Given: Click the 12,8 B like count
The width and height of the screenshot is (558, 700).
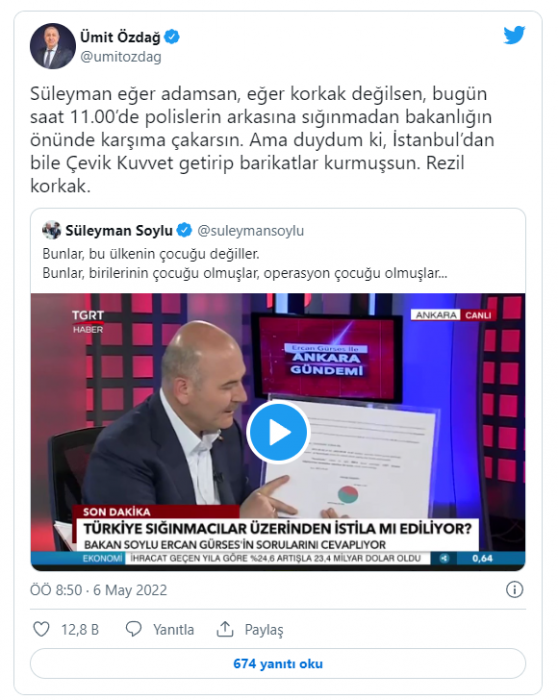Looking at the screenshot, I should 80,629.
